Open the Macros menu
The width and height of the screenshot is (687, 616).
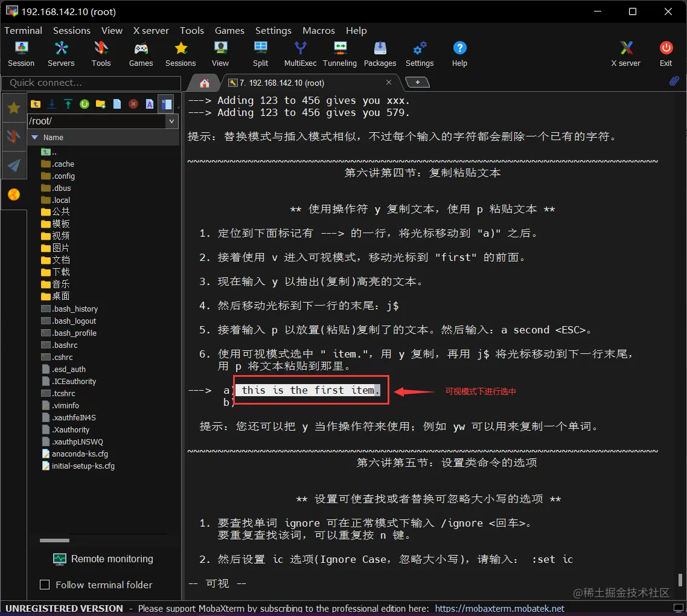pos(319,31)
